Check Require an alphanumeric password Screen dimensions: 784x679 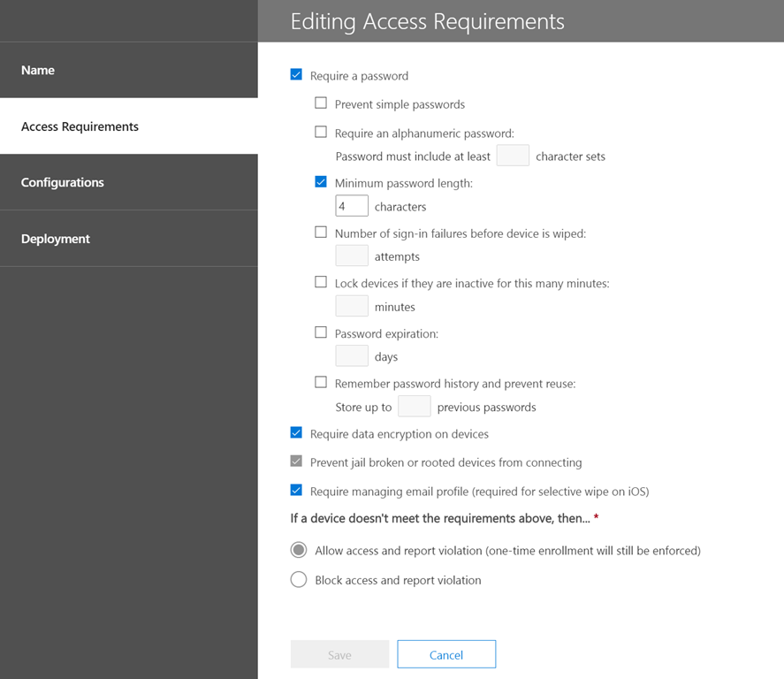(x=321, y=133)
